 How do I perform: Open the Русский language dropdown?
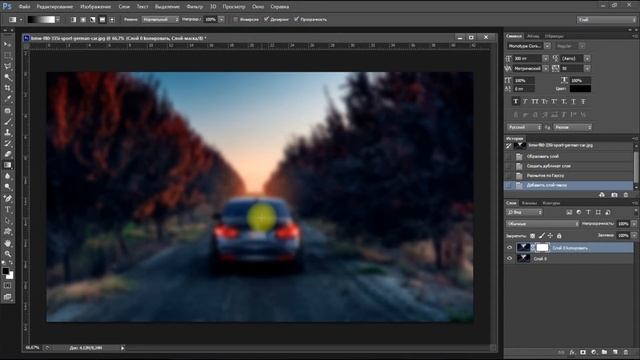pos(524,127)
